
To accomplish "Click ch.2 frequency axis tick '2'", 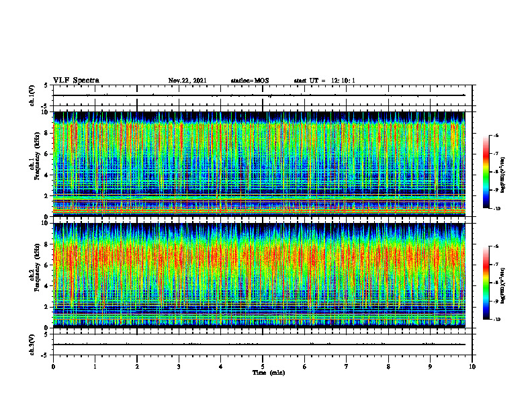I will click(47, 307).
